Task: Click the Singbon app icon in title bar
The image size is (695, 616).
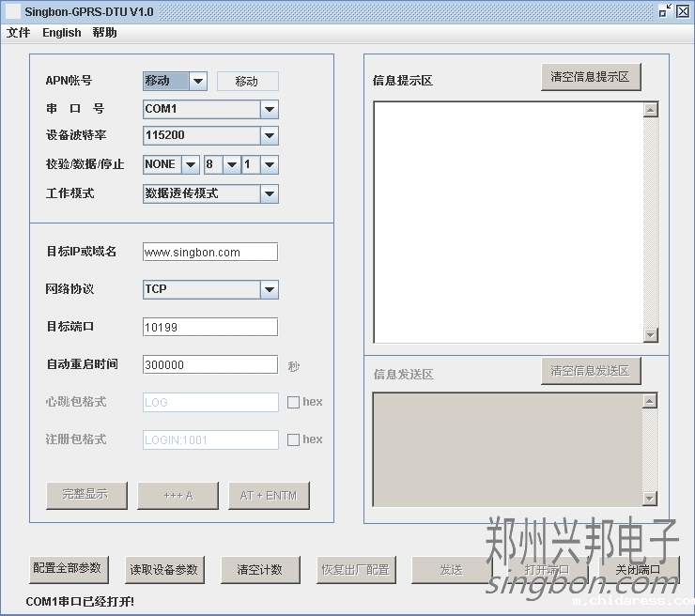Action: click(13, 11)
